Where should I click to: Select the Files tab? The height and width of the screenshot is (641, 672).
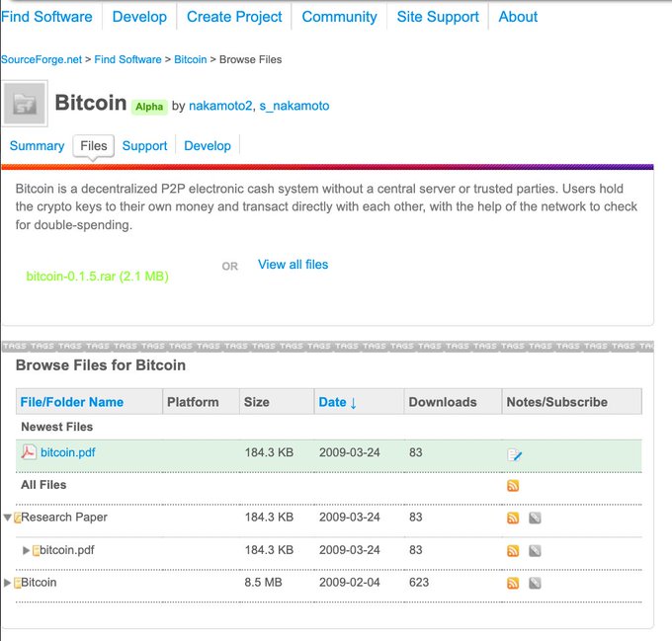pyautogui.click(x=94, y=146)
